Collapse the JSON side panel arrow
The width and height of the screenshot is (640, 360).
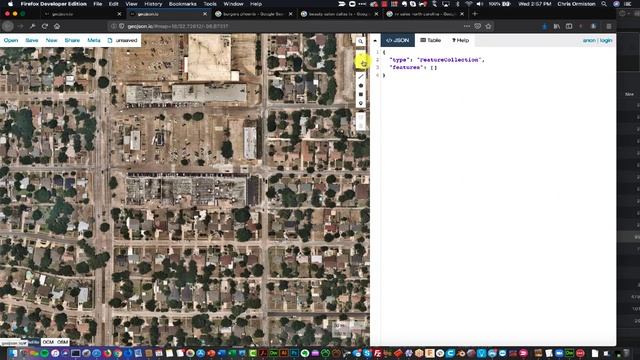[375, 40]
